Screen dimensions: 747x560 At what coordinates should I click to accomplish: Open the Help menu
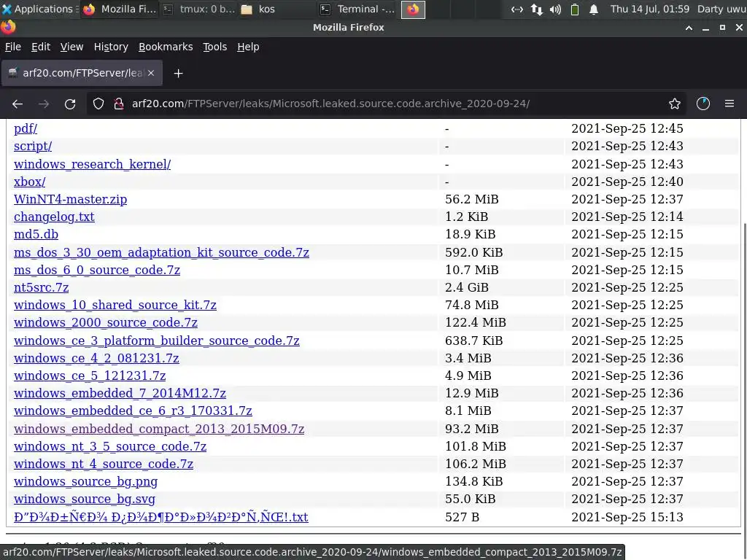[248, 47]
